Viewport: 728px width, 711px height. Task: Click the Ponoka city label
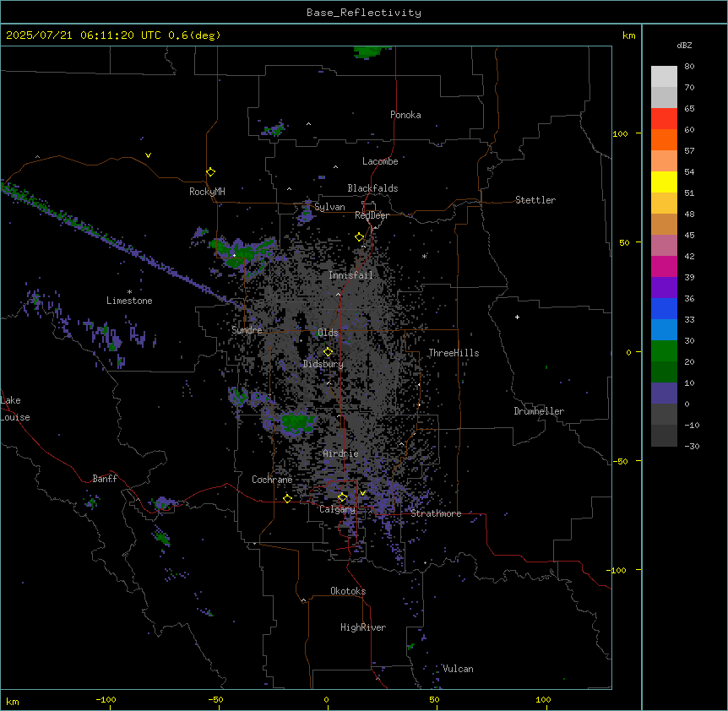coord(405,115)
